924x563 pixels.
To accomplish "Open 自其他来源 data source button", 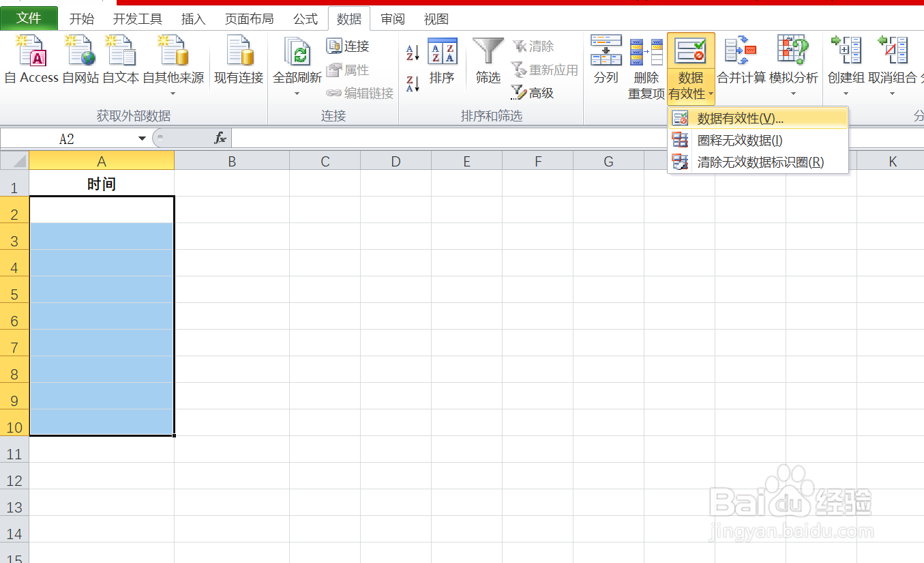I will [x=173, y=65].
